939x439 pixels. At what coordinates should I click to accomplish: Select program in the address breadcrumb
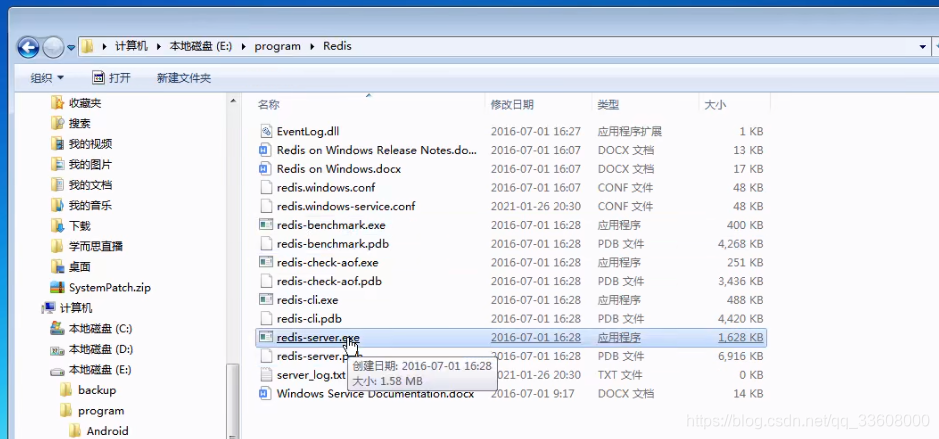click(x=277, y=46)
